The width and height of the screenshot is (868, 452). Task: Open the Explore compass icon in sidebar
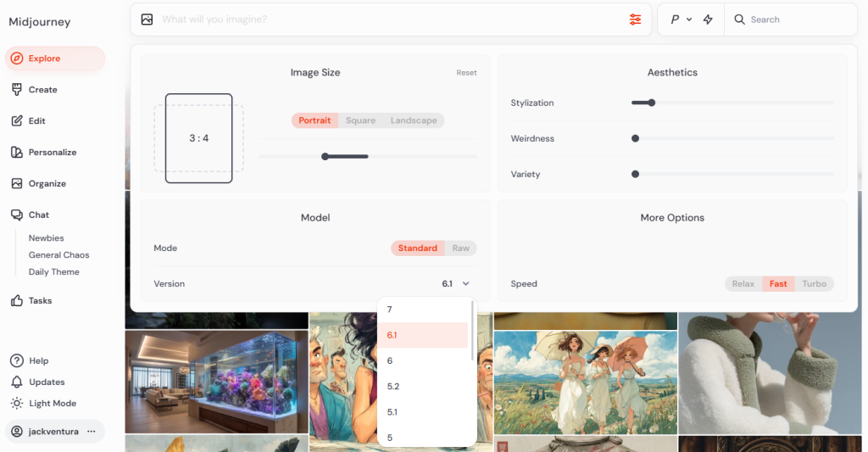pyautogui.click(x=17, y=59)
